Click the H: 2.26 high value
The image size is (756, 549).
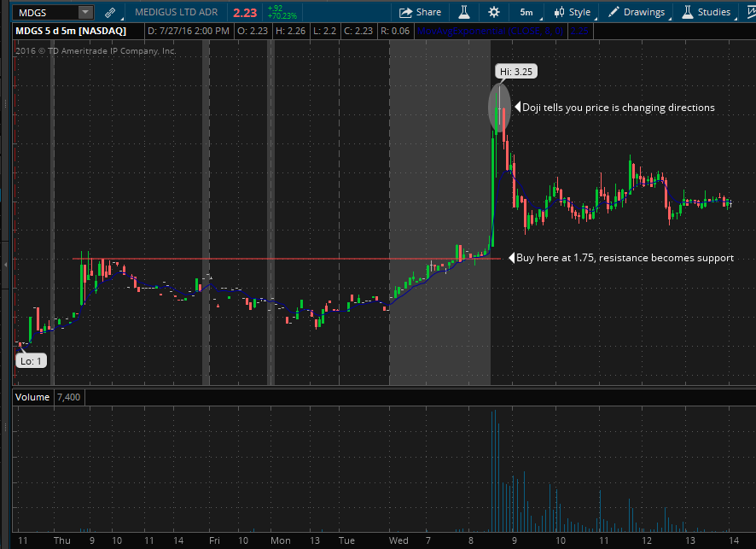point(290,31)
